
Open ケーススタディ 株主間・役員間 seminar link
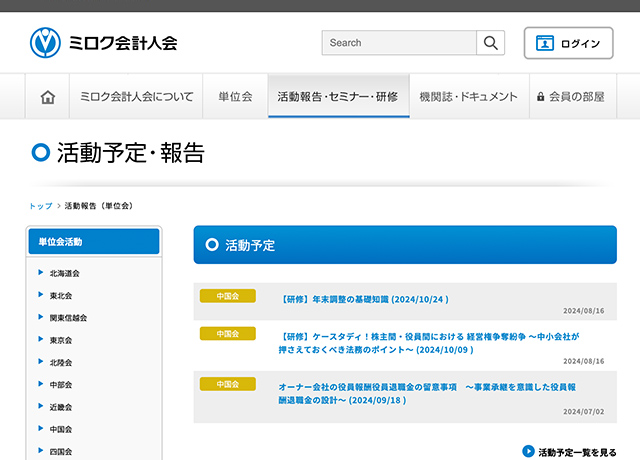[x=429, y=343]
